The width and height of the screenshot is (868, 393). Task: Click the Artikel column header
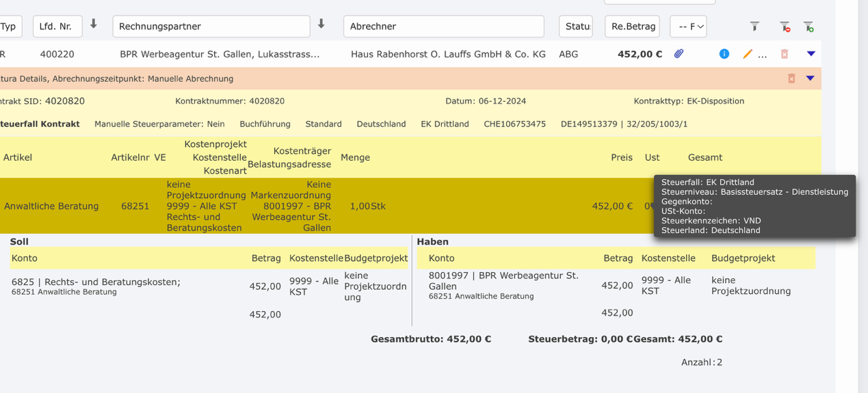pos(18,157)
